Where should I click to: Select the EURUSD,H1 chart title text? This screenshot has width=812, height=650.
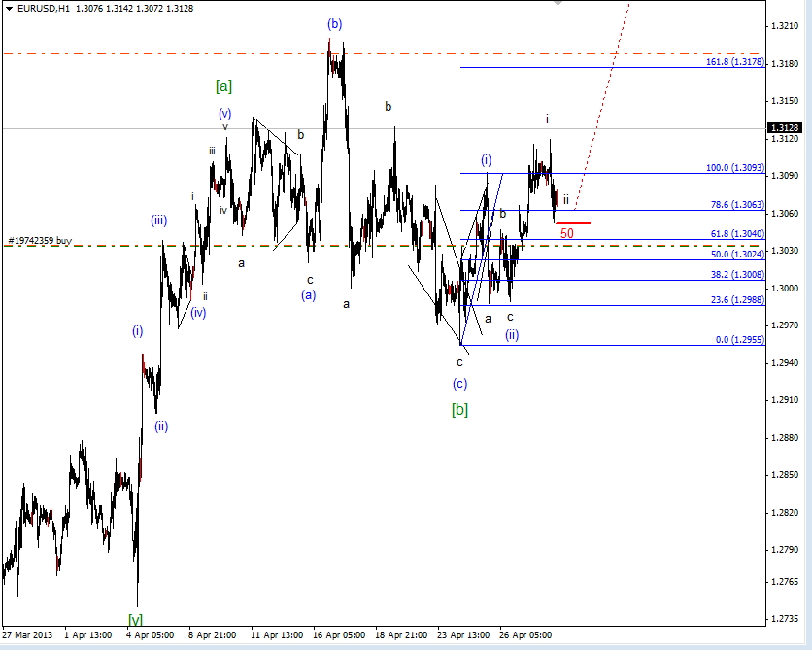(44, 9)
